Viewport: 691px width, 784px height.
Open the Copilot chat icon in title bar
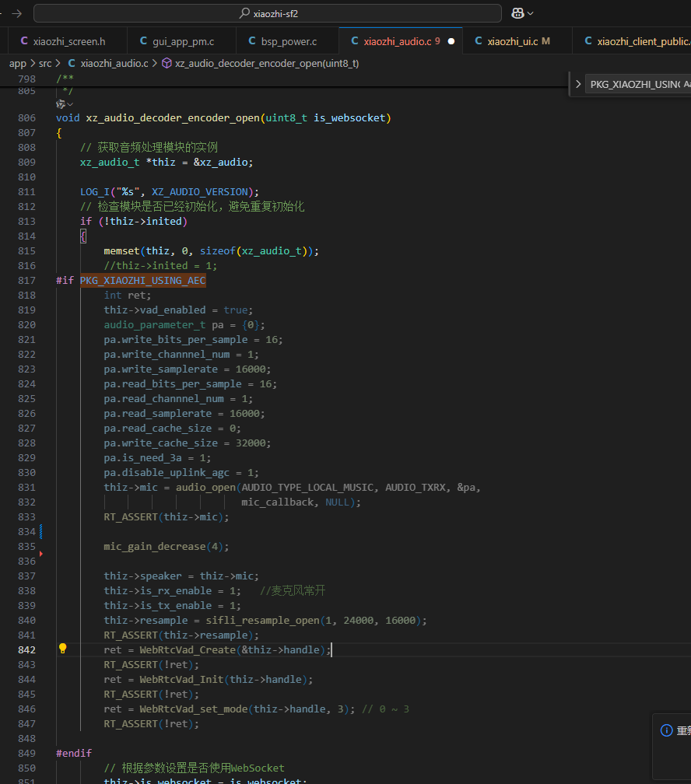point(517,13)
